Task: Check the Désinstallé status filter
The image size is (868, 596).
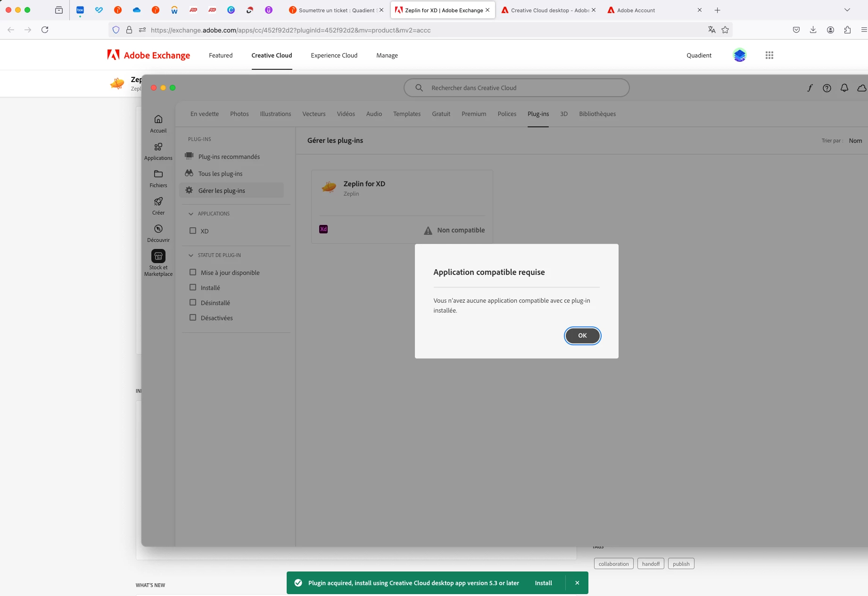Action: tap(193, 302)
